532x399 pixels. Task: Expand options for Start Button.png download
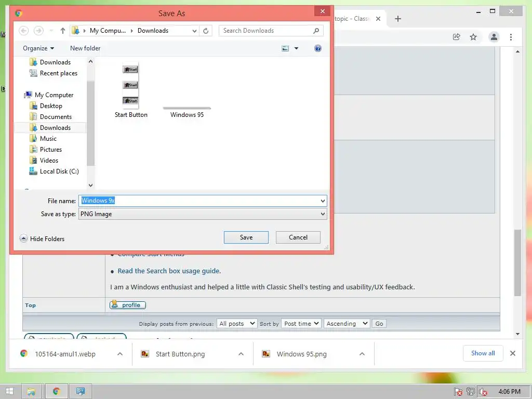pyautogui.click(x=241, y=354)
